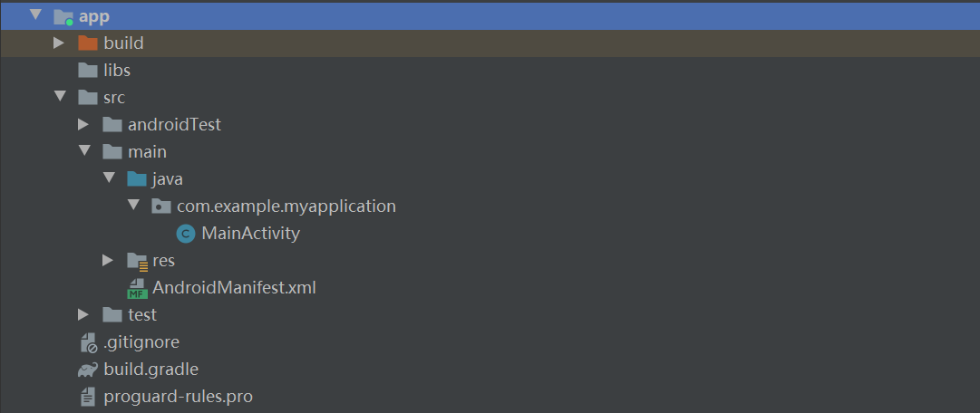This screenshot has width=980, height=413.
Task: Click the blue java source folder icon
Action: click(137, 179)
